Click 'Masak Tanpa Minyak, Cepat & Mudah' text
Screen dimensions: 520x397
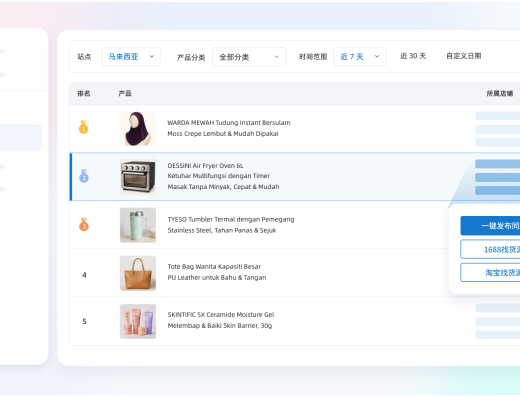tap(223, 187)
